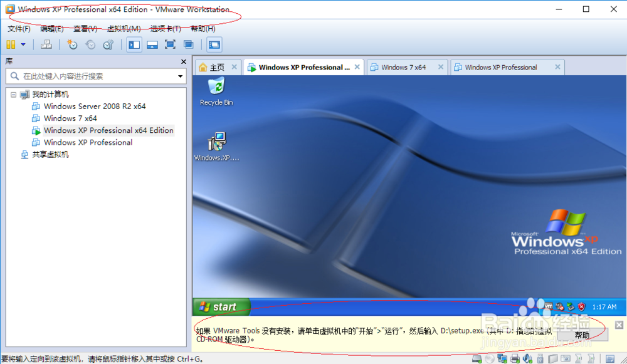Collapse the 我的计算机 tree node
The image size is (627, 364).
13,95
